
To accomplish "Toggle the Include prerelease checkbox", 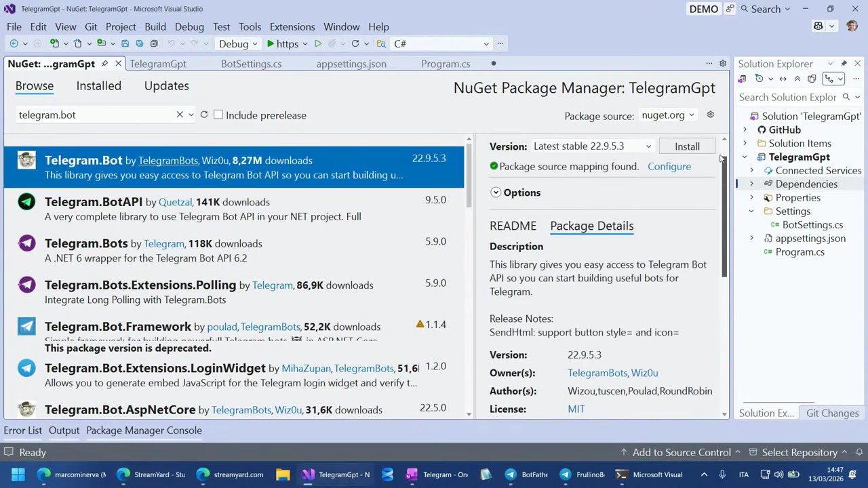I will tap(218, 115).
